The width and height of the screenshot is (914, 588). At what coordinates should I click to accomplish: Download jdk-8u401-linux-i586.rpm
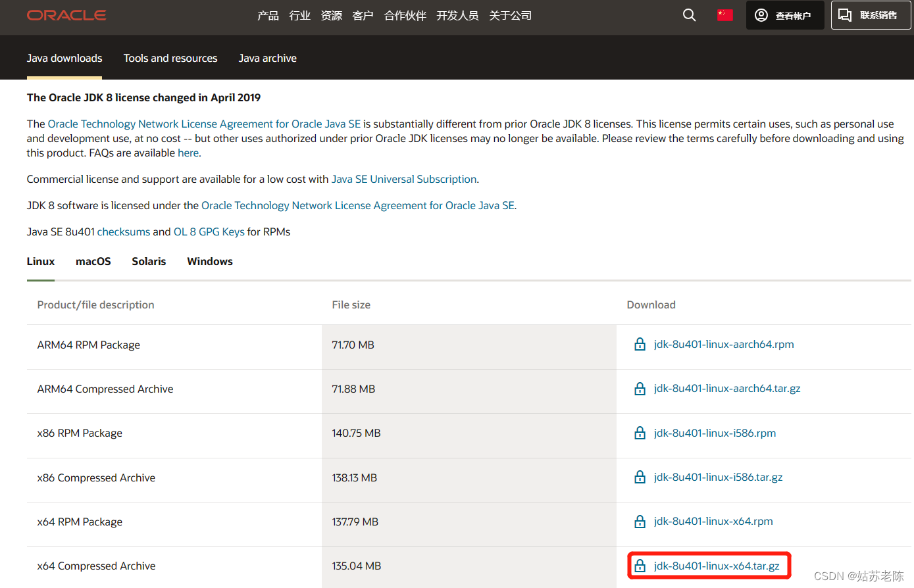(x=715, y=433)
